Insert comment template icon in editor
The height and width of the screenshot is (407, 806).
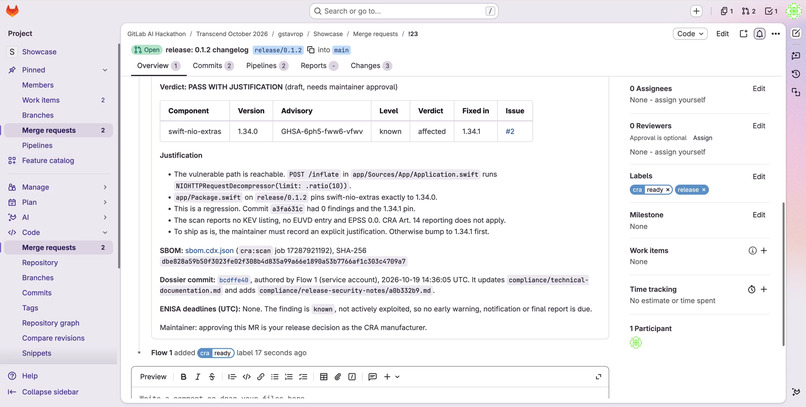(x=373, y=377)
